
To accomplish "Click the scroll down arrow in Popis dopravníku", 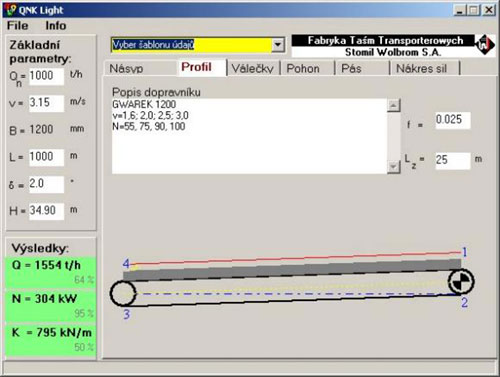I will click(394, 166).
